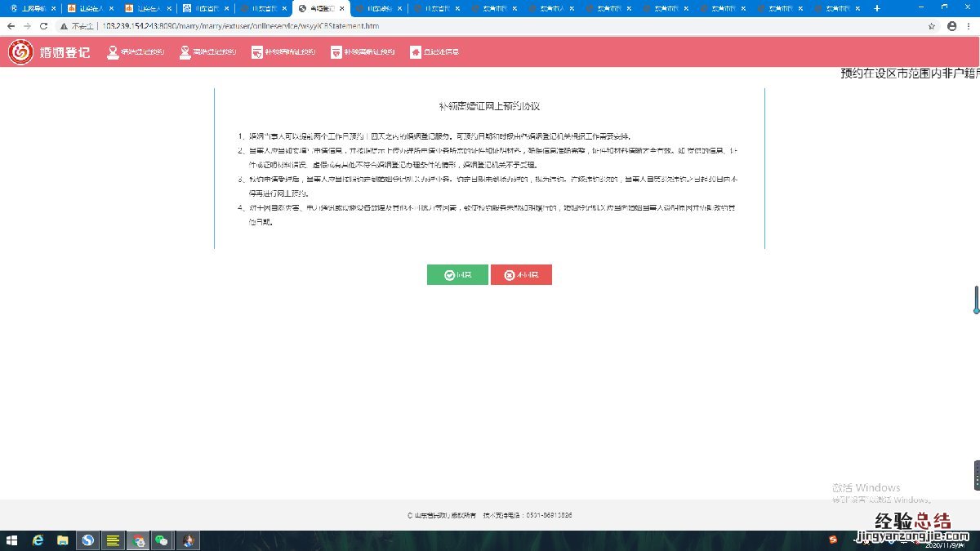Select the active 婚姻登记 browser tab
The width and height of the screenshot is (980, 551).
[320, 8]
